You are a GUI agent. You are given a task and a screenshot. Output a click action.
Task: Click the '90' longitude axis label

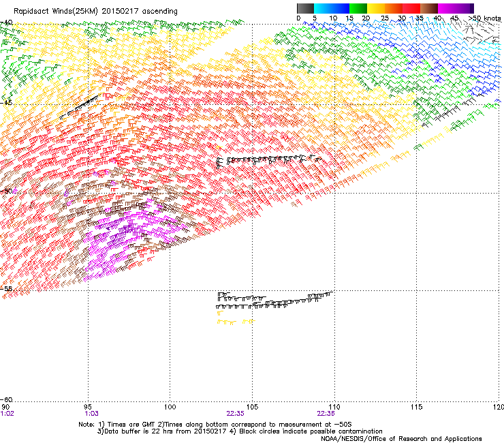click(x=5, y=407)
